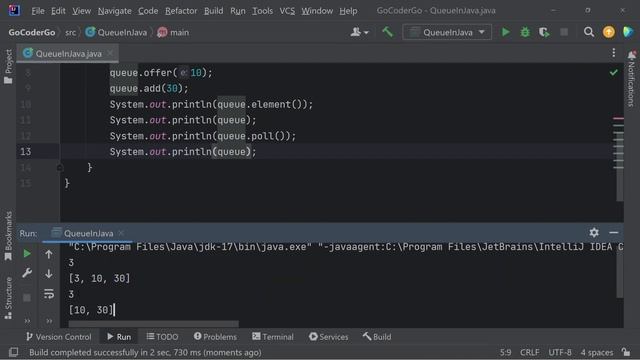Open the View menu
This screenshot has width=640, height=360.
coord(82,11)
